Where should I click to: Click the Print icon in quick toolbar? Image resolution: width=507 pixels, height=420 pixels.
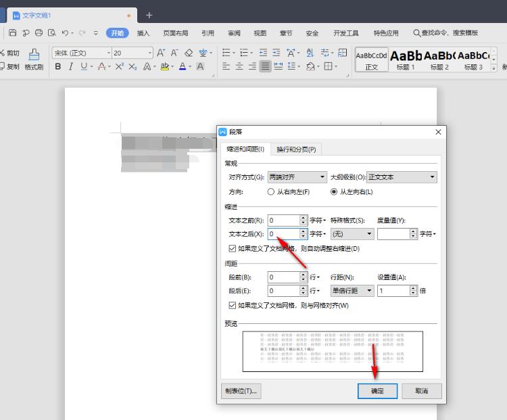[39, 32]
